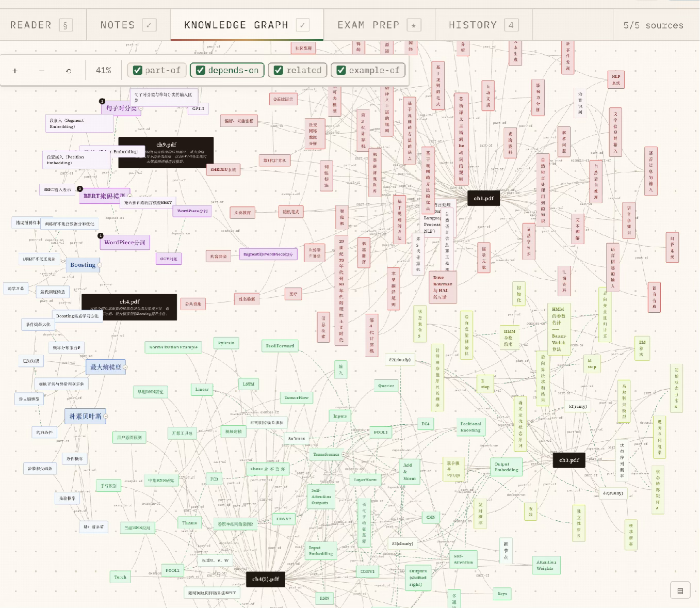This screenshot has width=700, height=608.
Task: Click the hugbest的WordPiece切分 node
Action: pyautogui.click(x=268, y=254)
